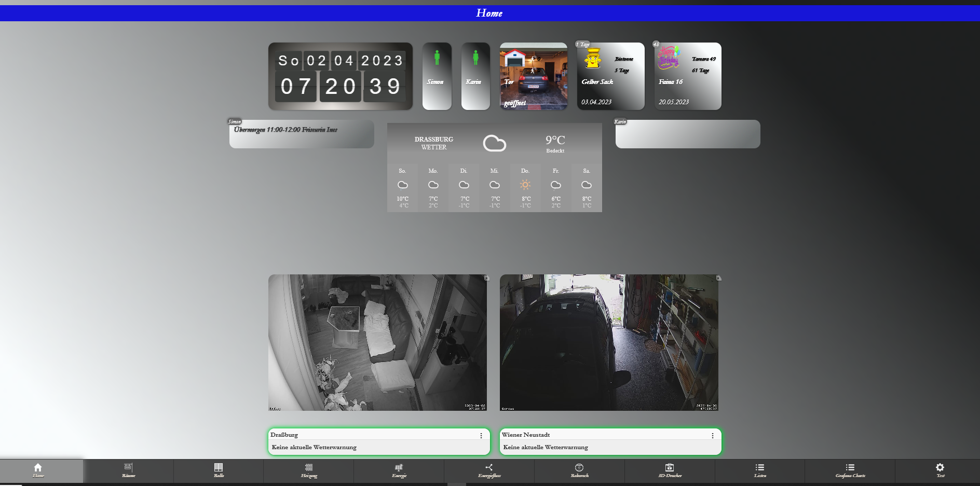Click the '6°C' Friday high temperature

[x=556, y=199]
